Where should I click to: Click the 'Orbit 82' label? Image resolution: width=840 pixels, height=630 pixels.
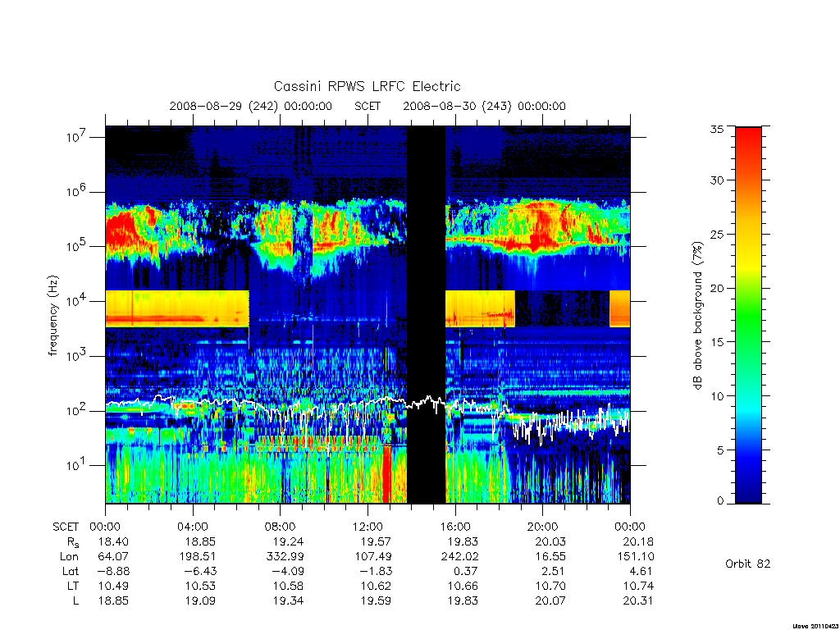coord(748,564)
